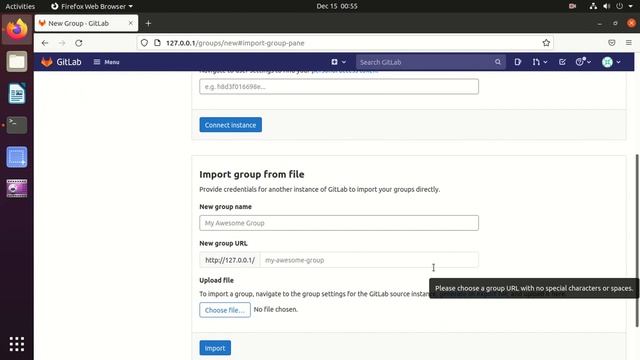Open the To-Do list icon
The image size is (640, 360).
click(x=562, y=62)
